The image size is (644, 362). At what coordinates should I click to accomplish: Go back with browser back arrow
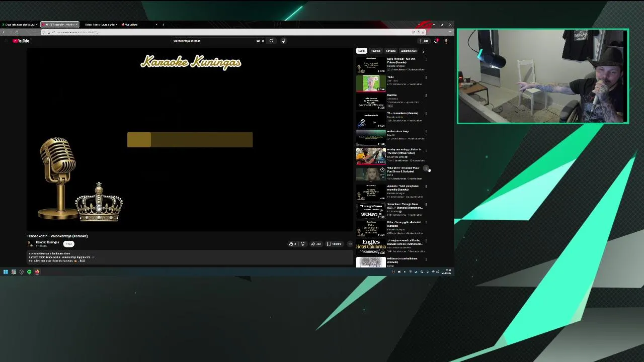pyautogui.click(x=4, y=32)
